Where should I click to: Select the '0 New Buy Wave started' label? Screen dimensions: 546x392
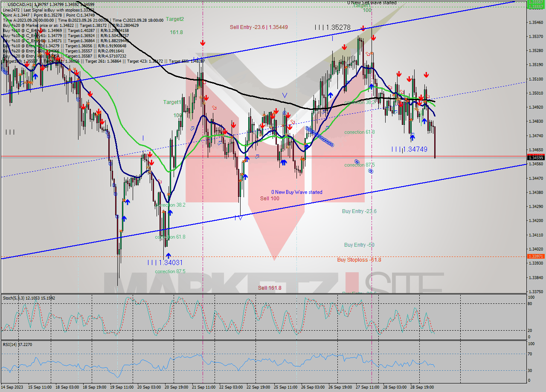(297, 192)
